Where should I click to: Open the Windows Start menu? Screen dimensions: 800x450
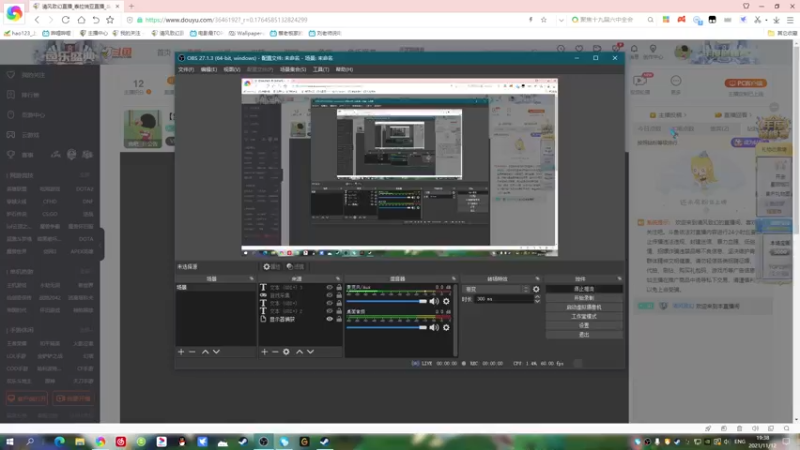point(10,441)
